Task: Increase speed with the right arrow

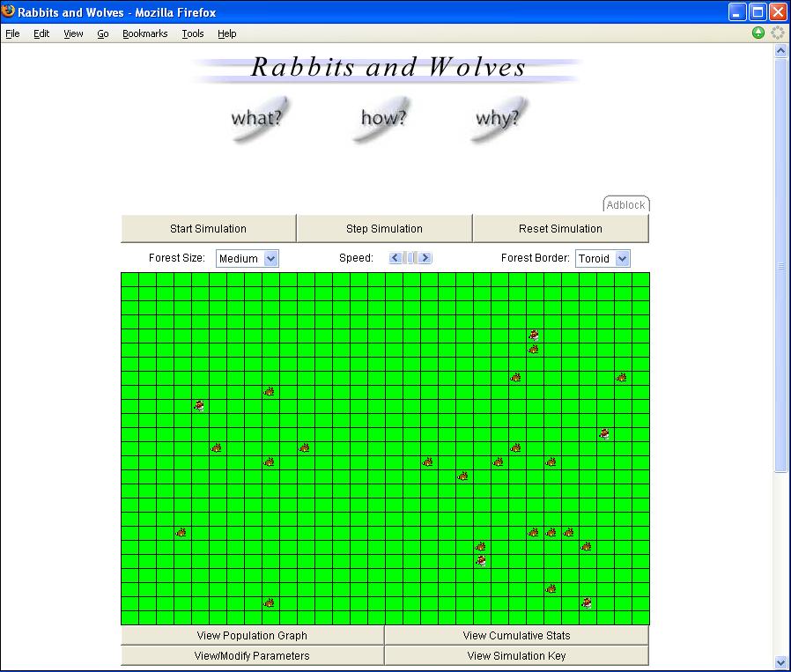Action: pyautogui.click(x=425, y=258)
